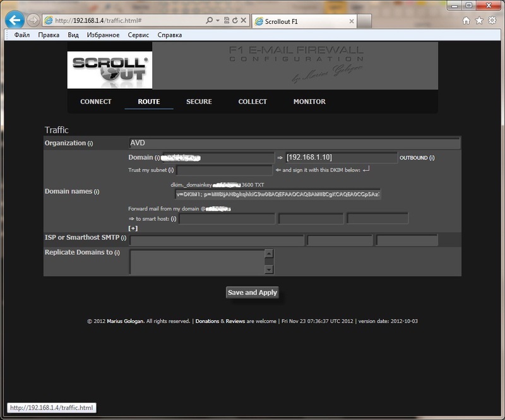The image size is (505, 420).
Task: Click info (i) next to Replicate Domains to
Action: tap(117, 253)
